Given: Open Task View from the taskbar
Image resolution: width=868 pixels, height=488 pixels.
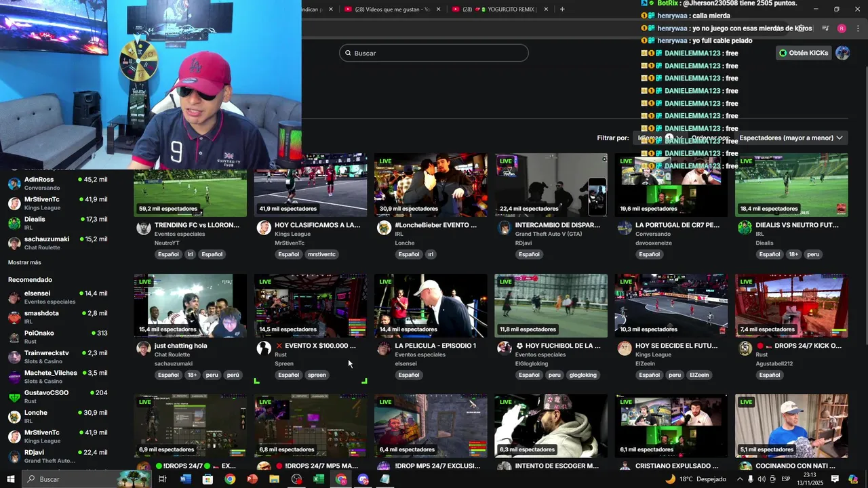Looking at the screenshot, I should tap(163, 479).
